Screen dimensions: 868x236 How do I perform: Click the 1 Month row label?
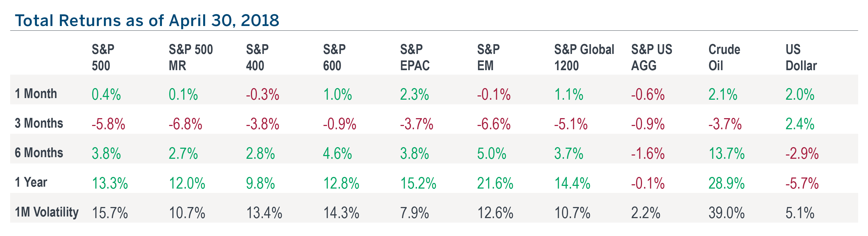pos(36,93)
